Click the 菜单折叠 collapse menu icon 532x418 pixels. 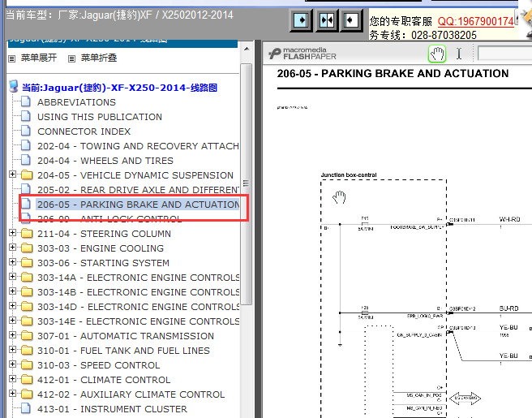coord(71,58)
